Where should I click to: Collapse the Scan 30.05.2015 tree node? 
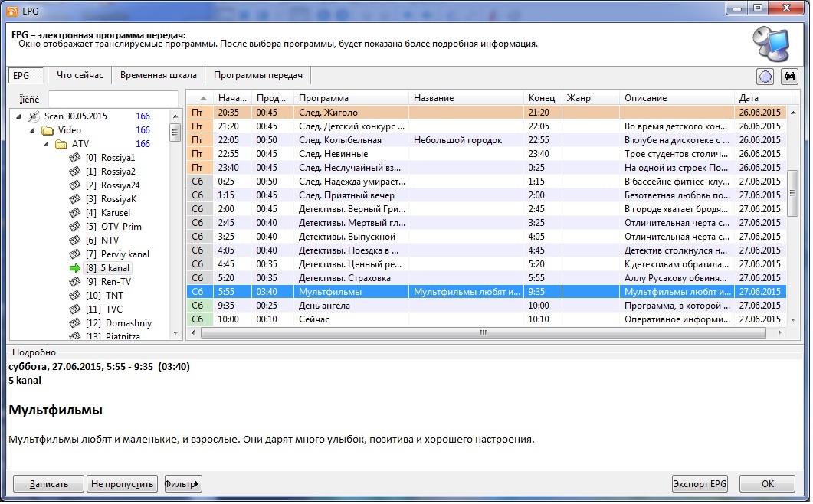point(18,116)
